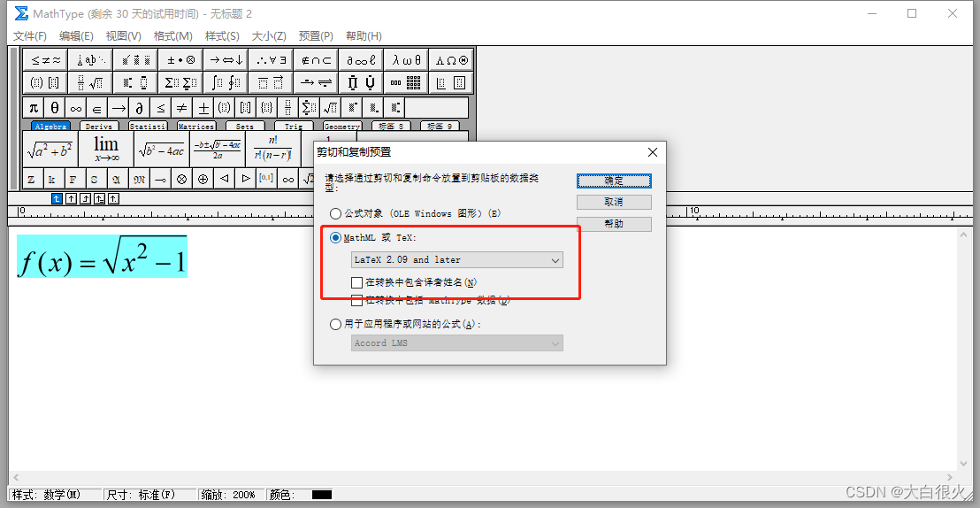The image size is (980, 508).
Task: Click the 帮助 button in dialog
Action: click(x=614, y=224)
